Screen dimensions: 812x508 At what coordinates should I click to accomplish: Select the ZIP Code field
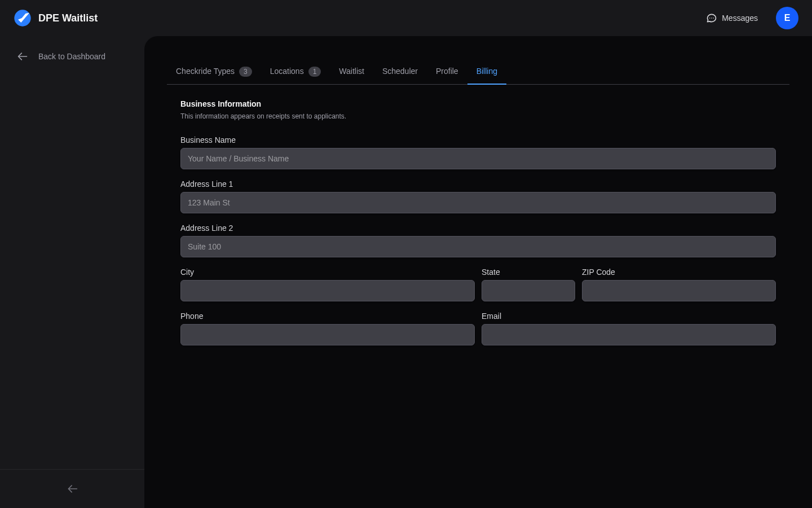click(678, 291)
